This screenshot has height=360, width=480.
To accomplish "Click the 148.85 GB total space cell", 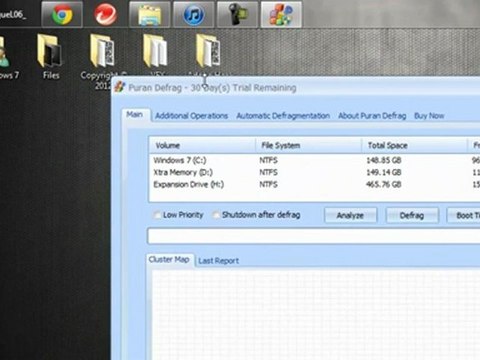I will tap(384, 160).
